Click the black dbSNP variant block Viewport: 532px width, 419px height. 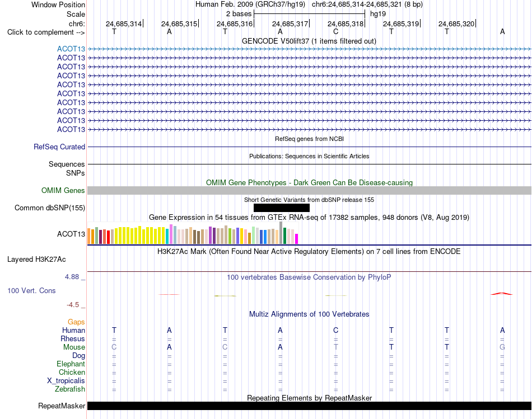(282, 208)
